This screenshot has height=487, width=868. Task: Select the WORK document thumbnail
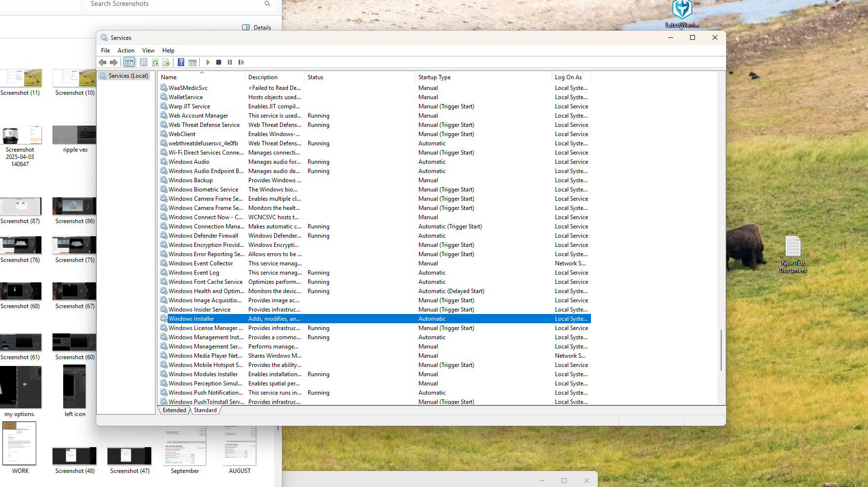click(20, 448)
